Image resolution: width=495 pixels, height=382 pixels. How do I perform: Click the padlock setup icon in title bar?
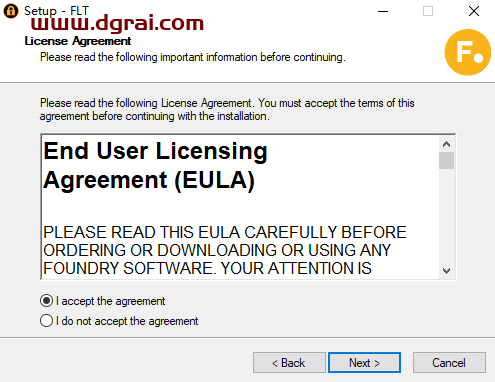point(11,11)
